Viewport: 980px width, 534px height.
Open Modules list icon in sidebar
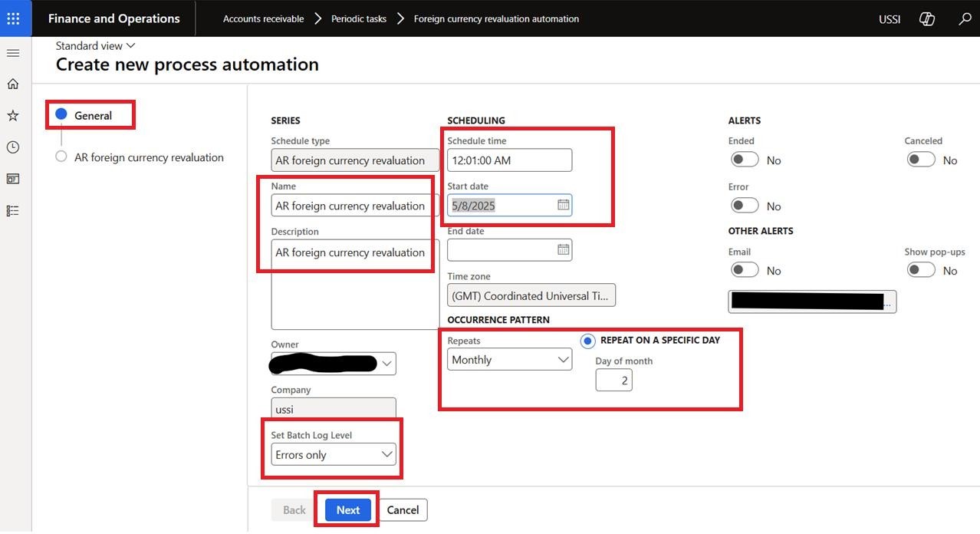pos(13,210)
